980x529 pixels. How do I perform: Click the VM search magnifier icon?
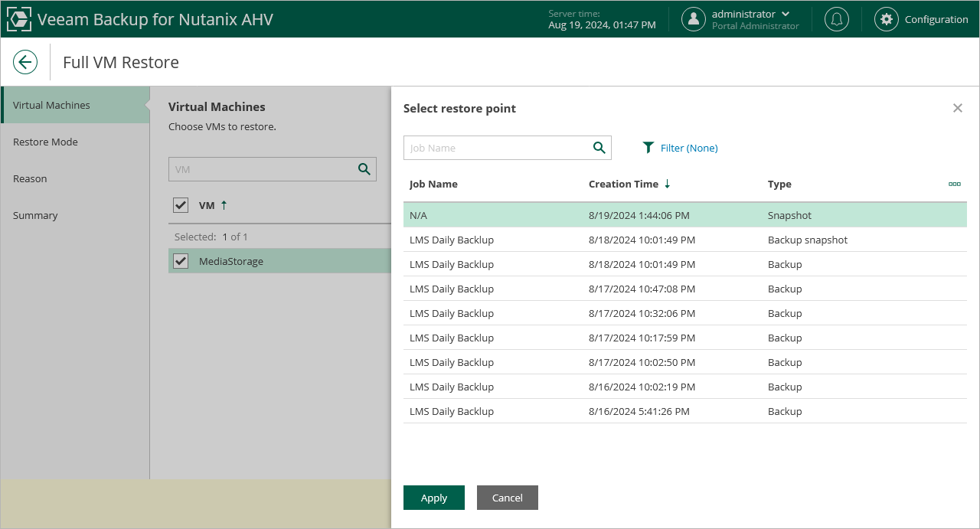[364, 169]
